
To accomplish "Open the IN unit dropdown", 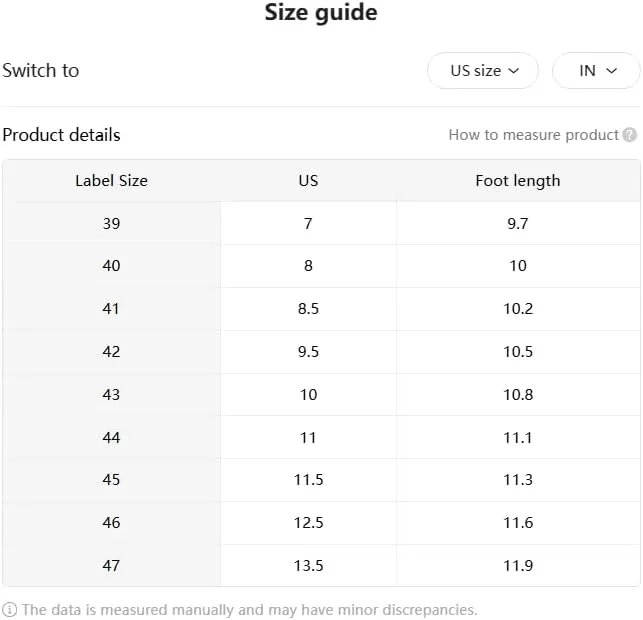I will coord(596,71).
